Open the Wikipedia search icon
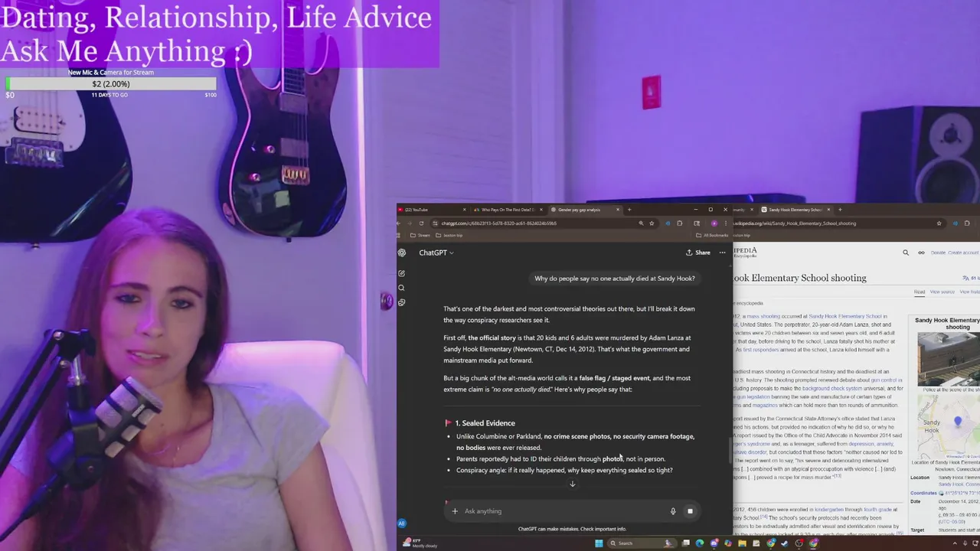 (x=906, y=253)
